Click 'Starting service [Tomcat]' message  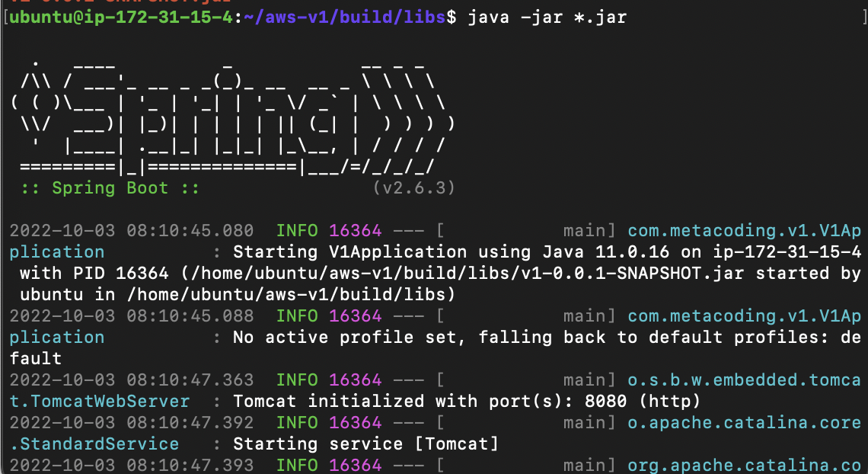pos(365,444)
